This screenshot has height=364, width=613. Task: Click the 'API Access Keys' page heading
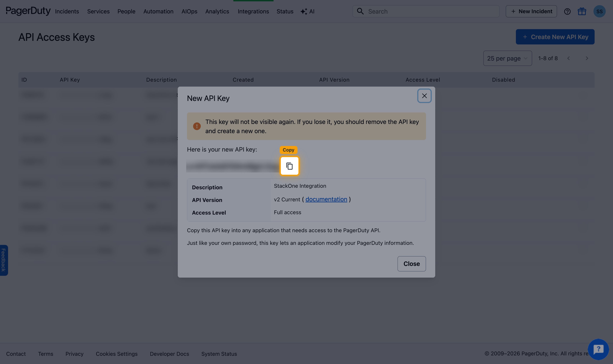click(x=56, y=37)
